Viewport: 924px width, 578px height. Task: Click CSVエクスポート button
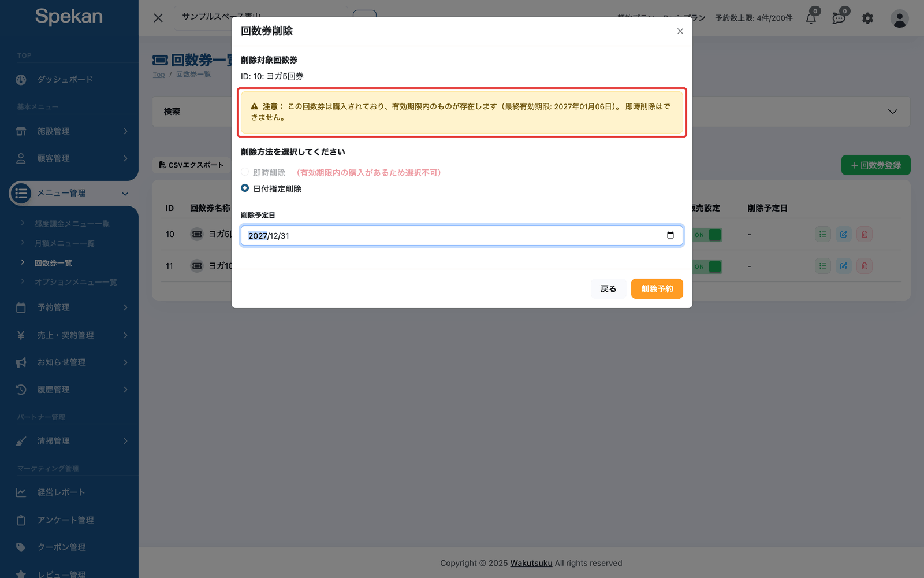coord(191,165)
